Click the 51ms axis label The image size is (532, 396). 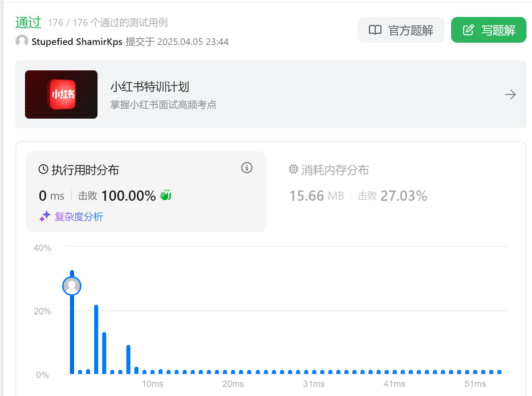(475, 384)
